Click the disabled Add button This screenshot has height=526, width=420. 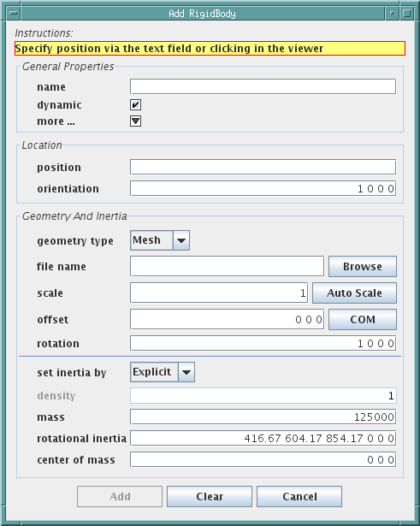(x=120, y=496)
